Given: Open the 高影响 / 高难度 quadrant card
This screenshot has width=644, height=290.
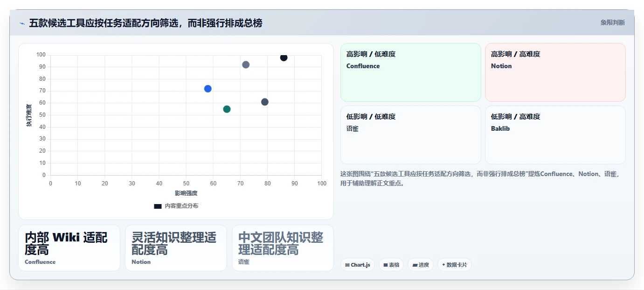Looking at the screenshot, I should 555,72.
